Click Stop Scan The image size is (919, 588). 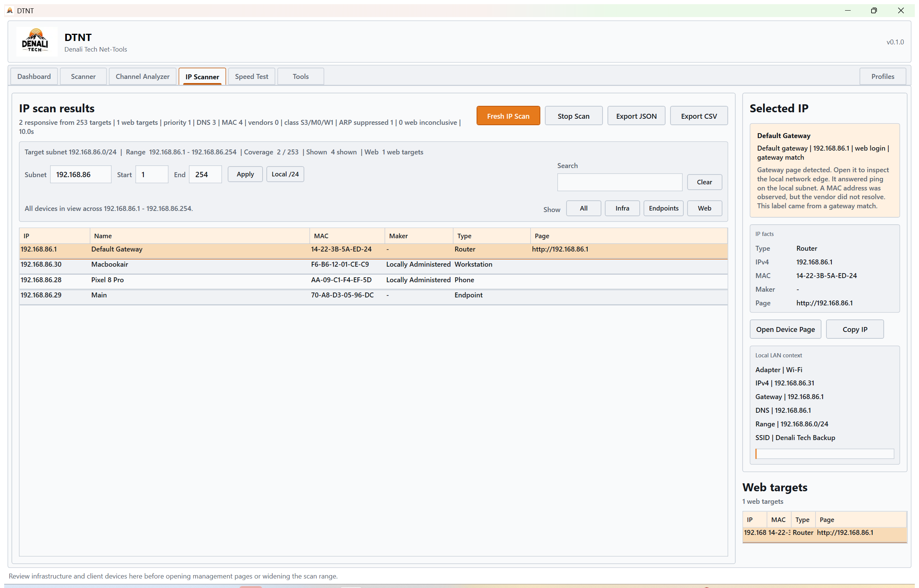tap(573, 116)
